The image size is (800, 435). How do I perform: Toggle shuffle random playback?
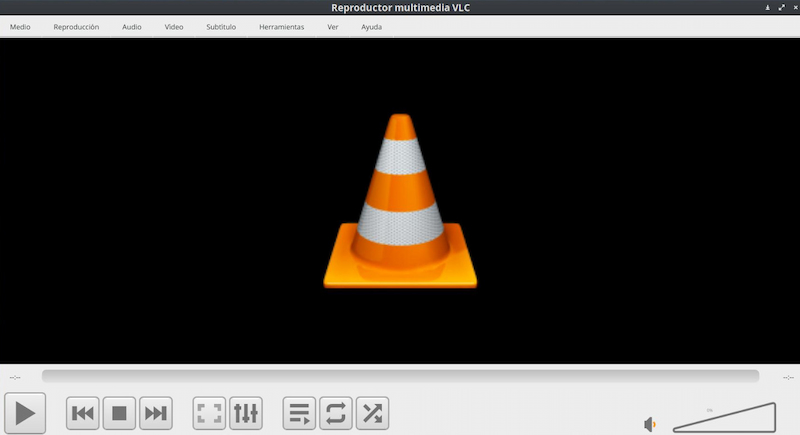coord(372,412)
